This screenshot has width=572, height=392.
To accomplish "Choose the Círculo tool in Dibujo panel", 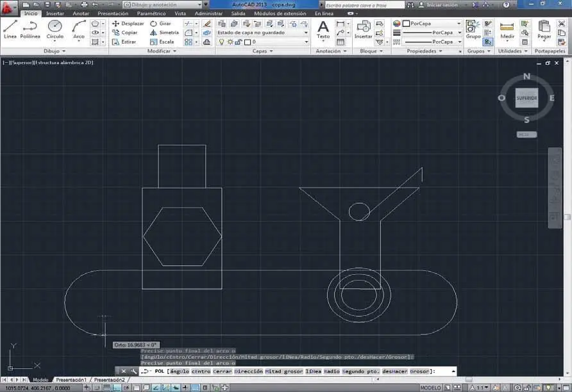I will (55, 29).
